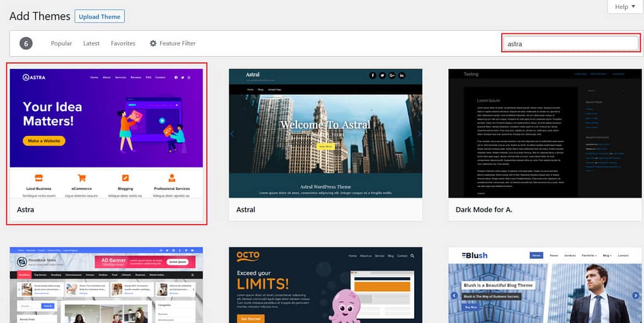This screenshot has width=644, height=323.
Task: Open the Astral theme screenshot with skyscrapers
Action: click(x=325, y=133)
